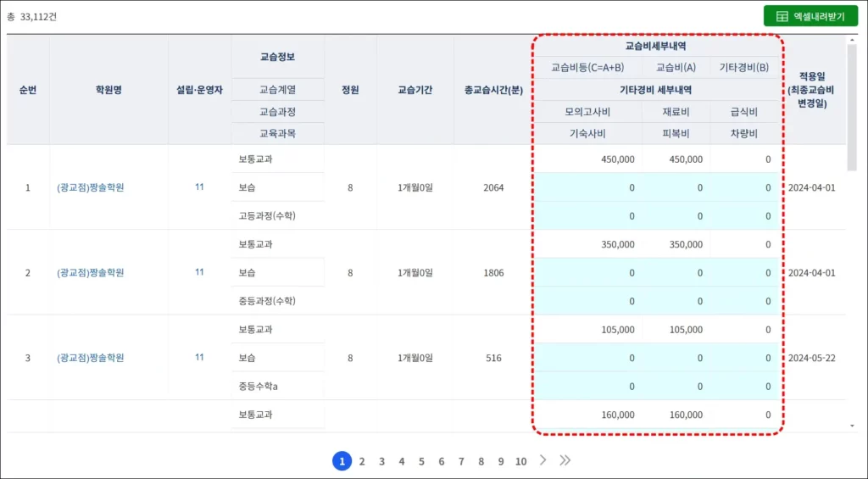
Task: Click total time value 1806
Action: pyautogui.click(x=493, y=273)
